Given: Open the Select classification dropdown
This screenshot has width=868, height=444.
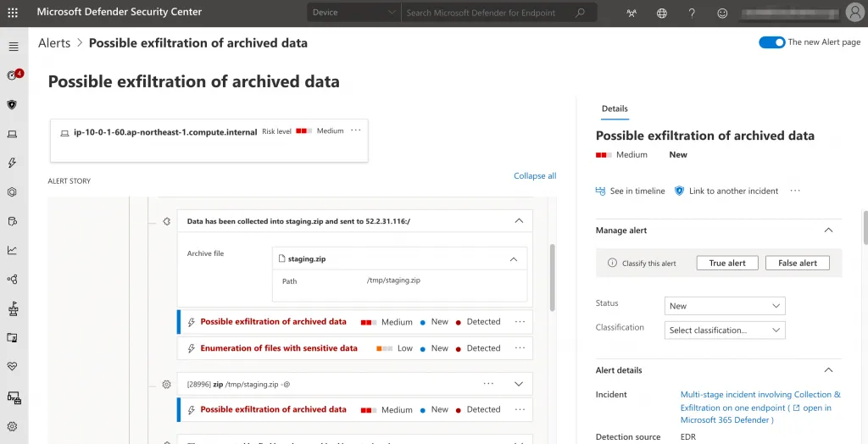Looking at the screenshot, I should (x=725, y=330).
